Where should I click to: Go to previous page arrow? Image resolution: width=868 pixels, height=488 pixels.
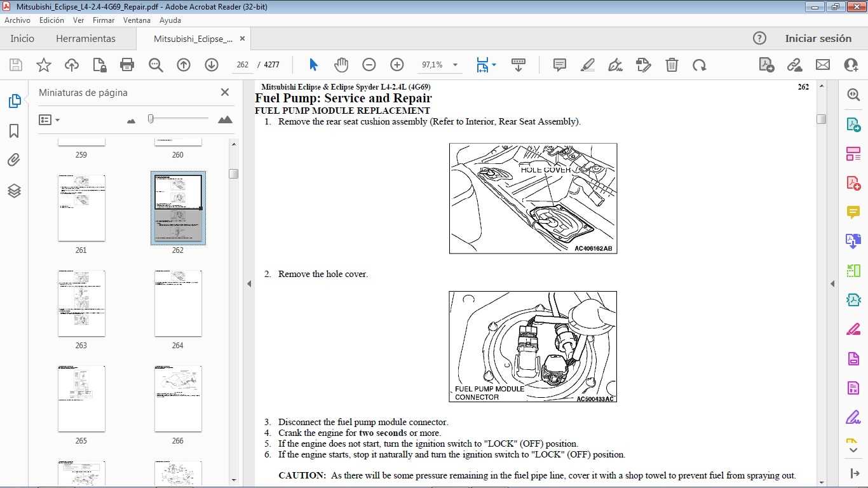(x=184, y=65)
